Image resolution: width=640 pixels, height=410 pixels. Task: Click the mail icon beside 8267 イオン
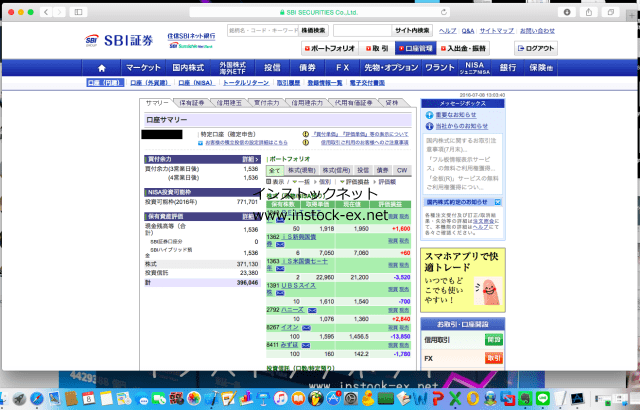[x=307, y=328]
